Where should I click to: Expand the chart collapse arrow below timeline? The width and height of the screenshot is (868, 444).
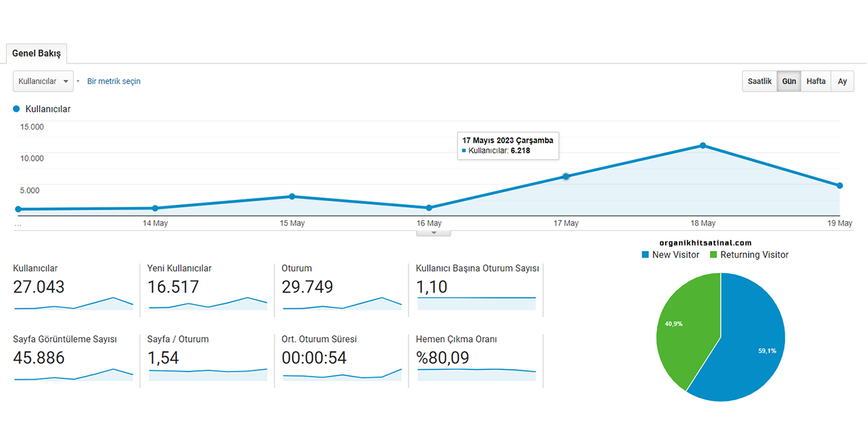(x=433, y=232)
